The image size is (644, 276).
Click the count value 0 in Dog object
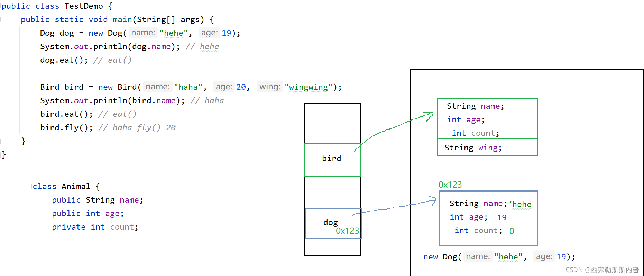[x=512, y=231]
